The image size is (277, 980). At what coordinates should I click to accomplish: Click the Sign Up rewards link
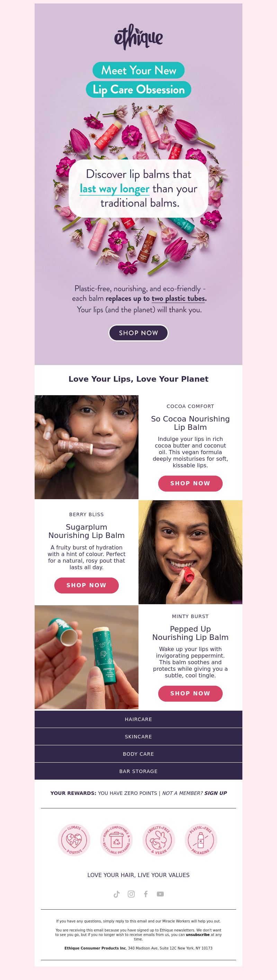[215, 793]
